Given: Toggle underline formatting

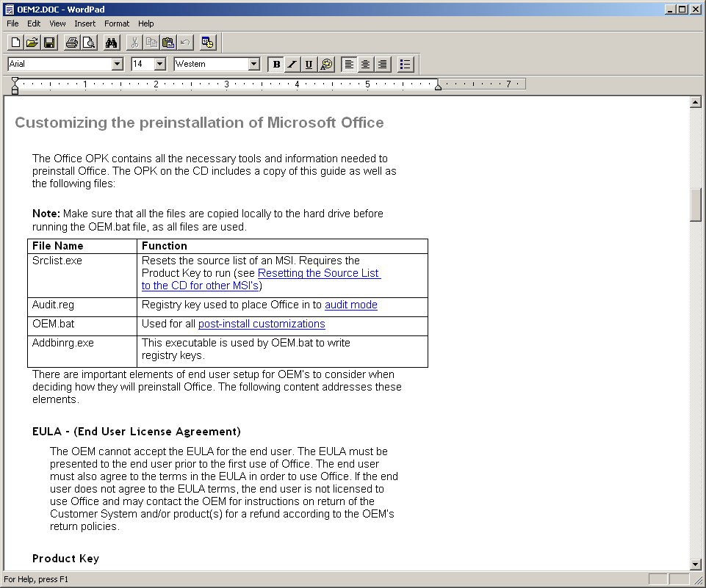Looking at the screenshot, I should coord(309,65).
